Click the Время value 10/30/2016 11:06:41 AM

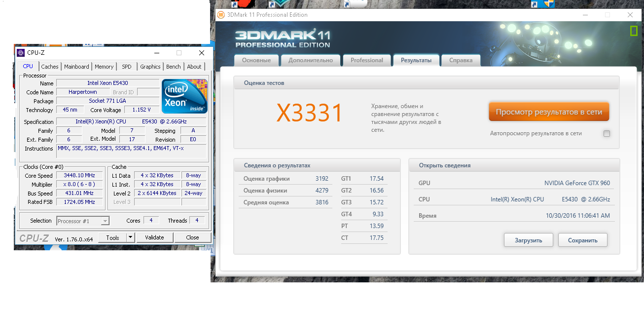(x=578, y=216)
